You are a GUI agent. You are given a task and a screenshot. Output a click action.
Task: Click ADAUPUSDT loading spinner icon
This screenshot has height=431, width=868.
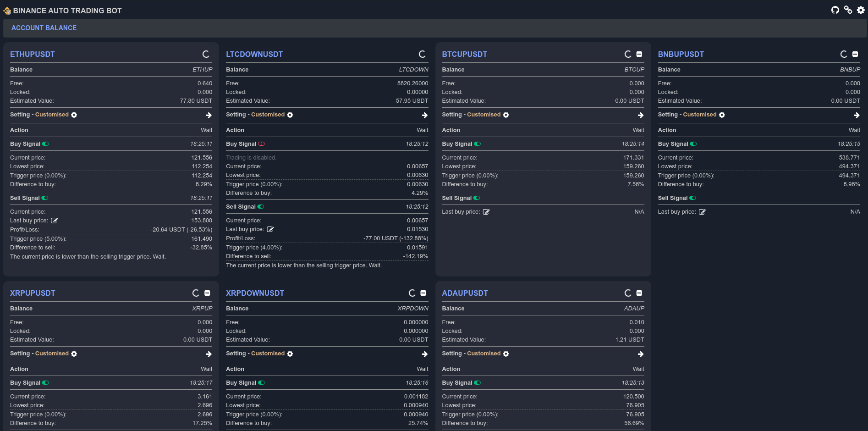628,293
